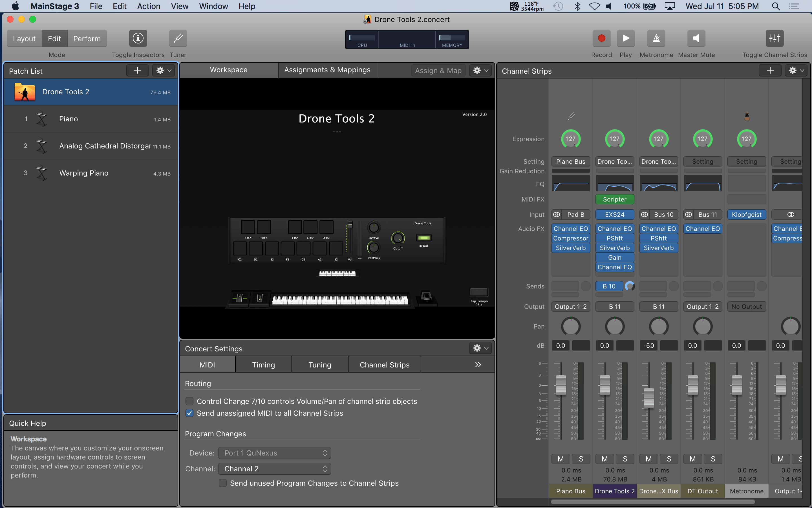Viewport: 812px width, 508px height.
Task: Click the Bypass button in workspace panel
Action: point(424,238)
